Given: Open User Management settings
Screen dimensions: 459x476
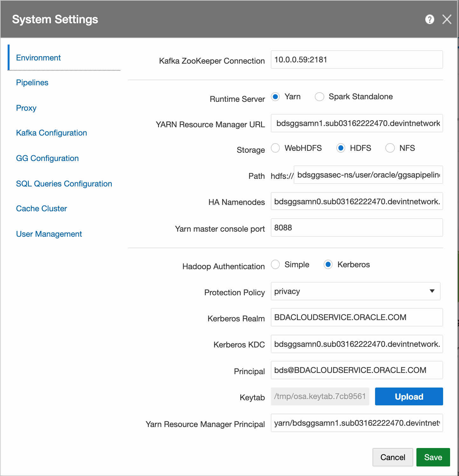Looking at the screenshot, I should (49, 234).
